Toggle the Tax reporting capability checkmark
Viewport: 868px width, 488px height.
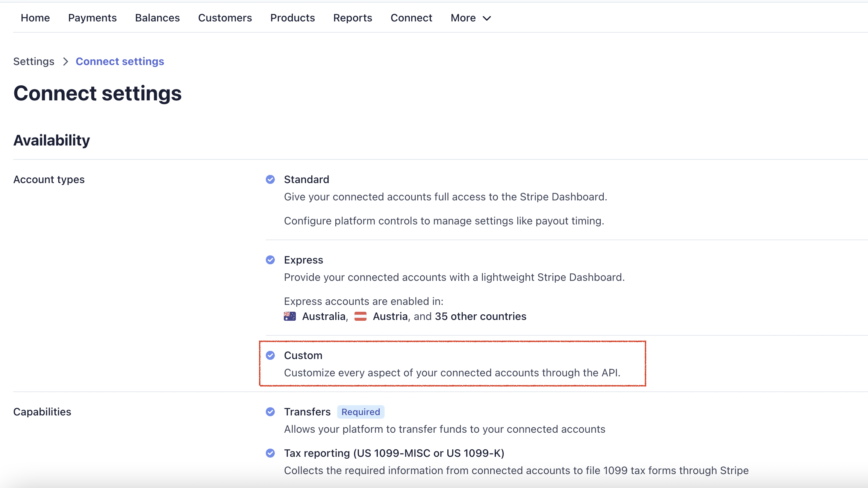[270, 453]
